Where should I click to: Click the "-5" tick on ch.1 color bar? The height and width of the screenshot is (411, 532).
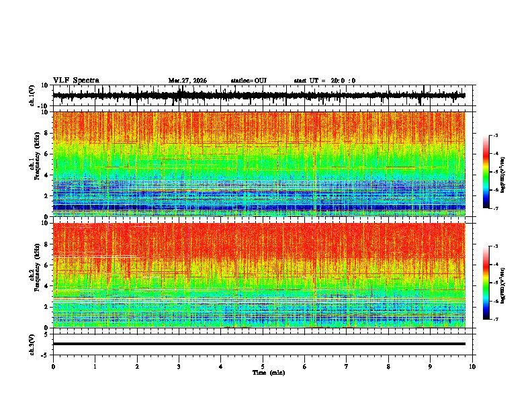click(496, 172)
